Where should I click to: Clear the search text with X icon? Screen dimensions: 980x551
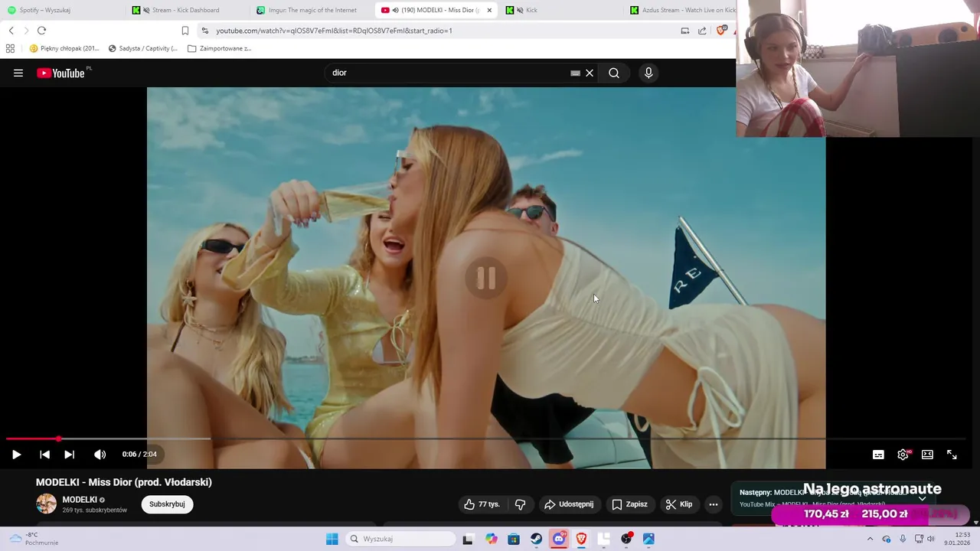point(590,73)
